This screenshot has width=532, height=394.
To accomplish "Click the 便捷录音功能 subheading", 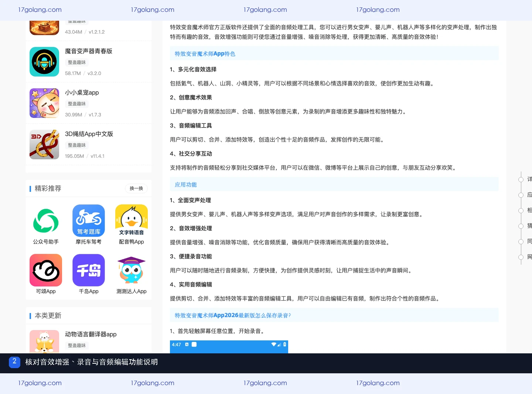I will coord(191,256).
